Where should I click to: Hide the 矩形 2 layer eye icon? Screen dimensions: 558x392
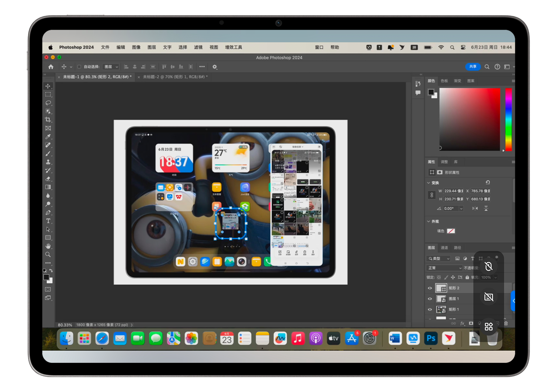click(430, 288)
